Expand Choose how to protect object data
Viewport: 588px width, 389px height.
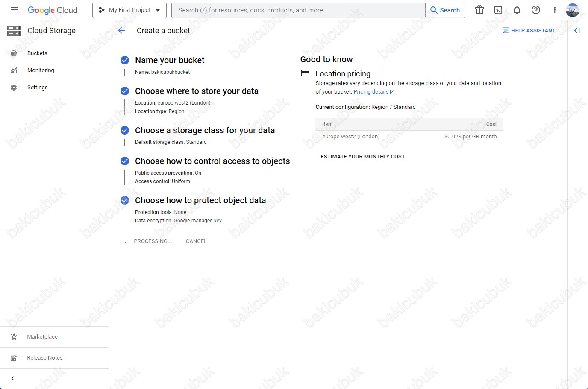(x=200, y=200)
